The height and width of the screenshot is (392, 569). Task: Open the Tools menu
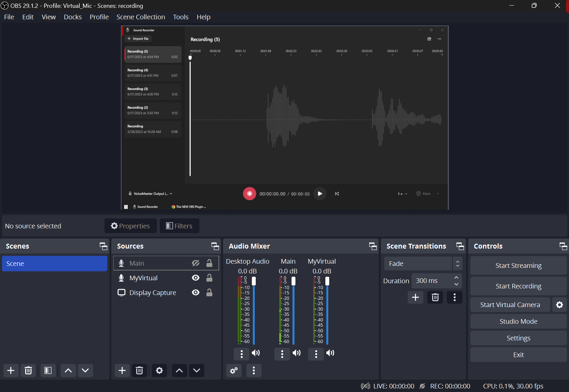[x=181, y=17]
